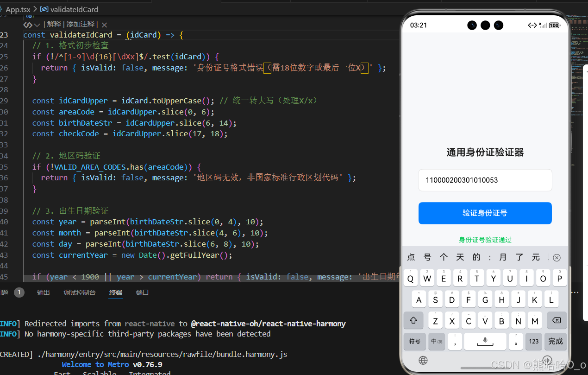588x375 pixels.
Task: Click currentYear declaration on line 43
Action: coord(83,255)
